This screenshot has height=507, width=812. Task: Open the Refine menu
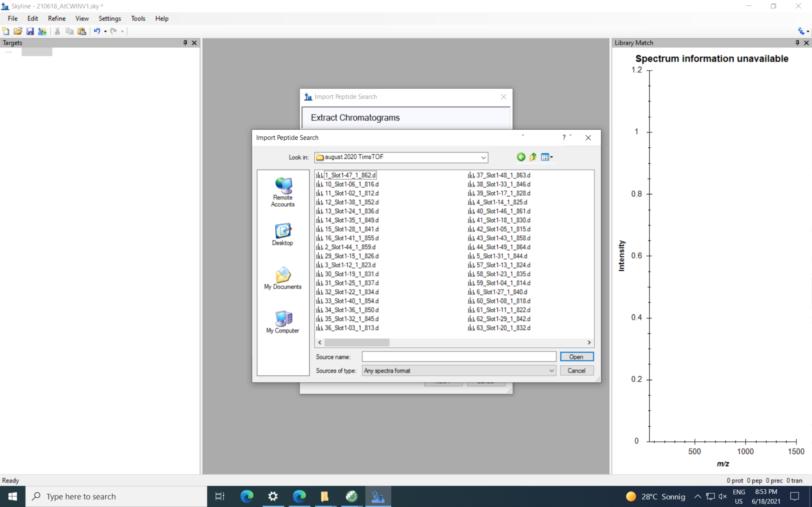(56, 18)
